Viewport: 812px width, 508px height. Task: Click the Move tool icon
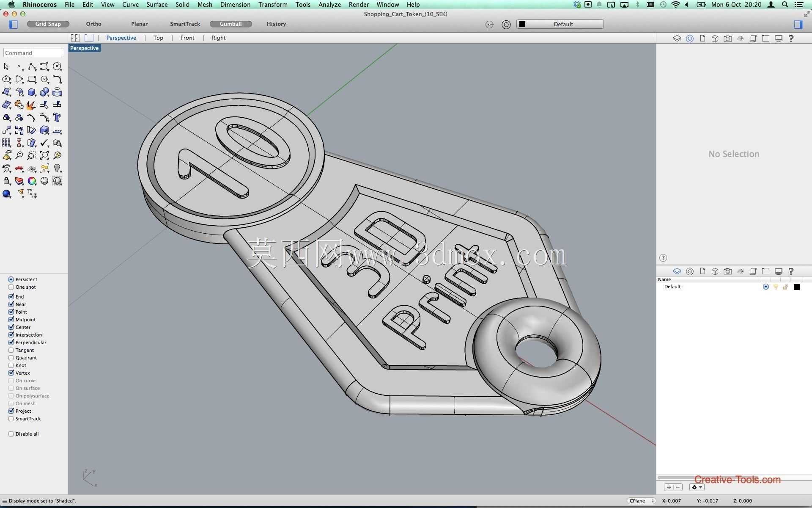pos(6,130)
